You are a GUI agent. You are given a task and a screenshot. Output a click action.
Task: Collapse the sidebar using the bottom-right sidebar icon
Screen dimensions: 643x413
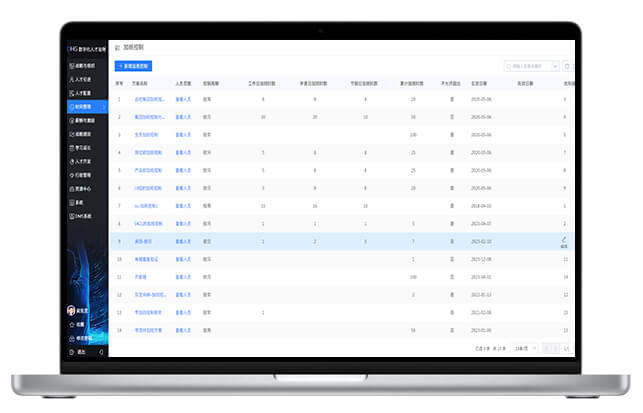[x=101, y=352]
